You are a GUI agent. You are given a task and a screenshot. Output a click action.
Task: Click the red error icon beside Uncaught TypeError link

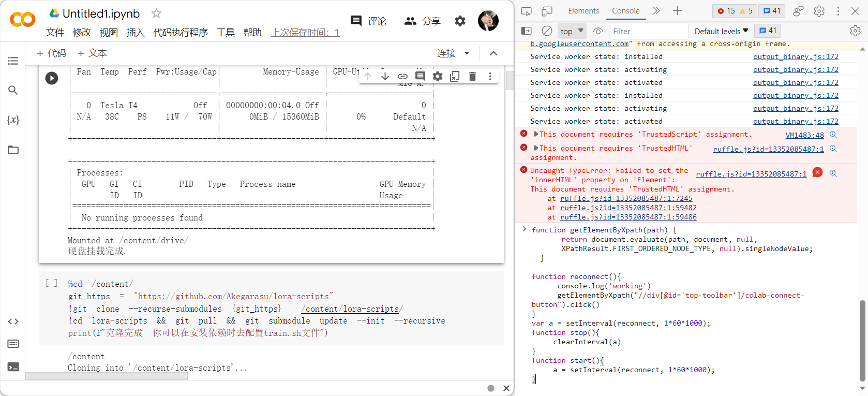817,172
